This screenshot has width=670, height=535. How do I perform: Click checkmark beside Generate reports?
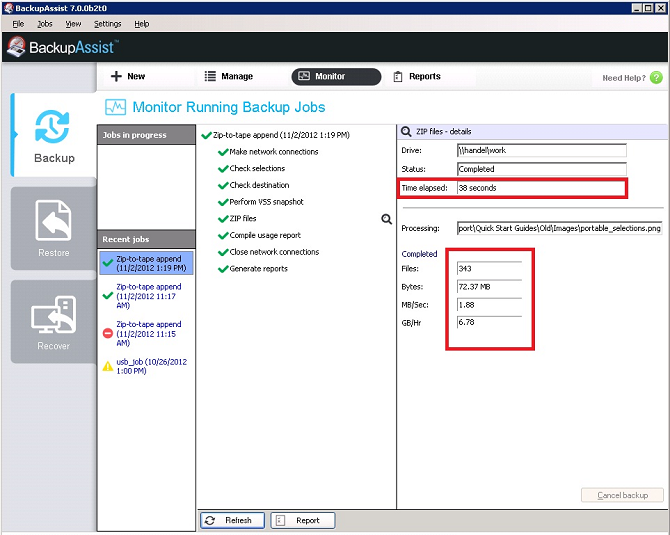223,269
